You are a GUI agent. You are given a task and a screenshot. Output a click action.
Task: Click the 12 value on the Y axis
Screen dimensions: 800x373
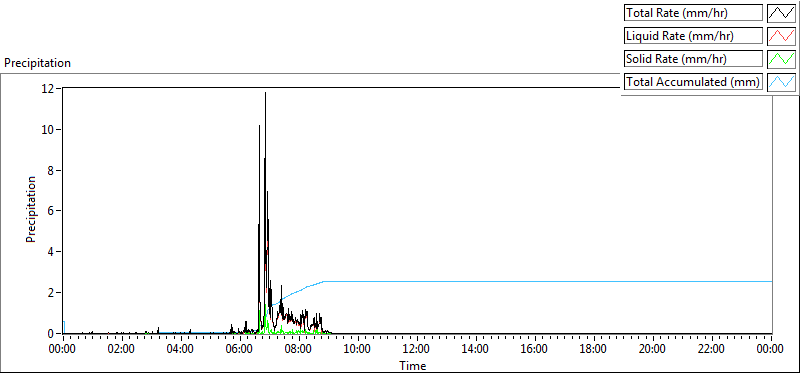pos(48,88)
